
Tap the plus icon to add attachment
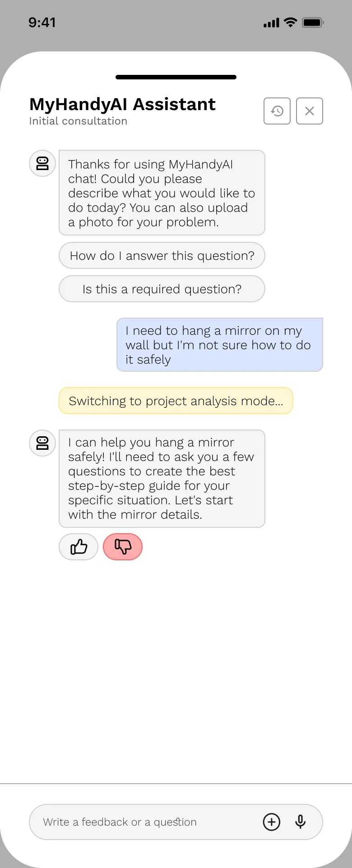point(272,822)
